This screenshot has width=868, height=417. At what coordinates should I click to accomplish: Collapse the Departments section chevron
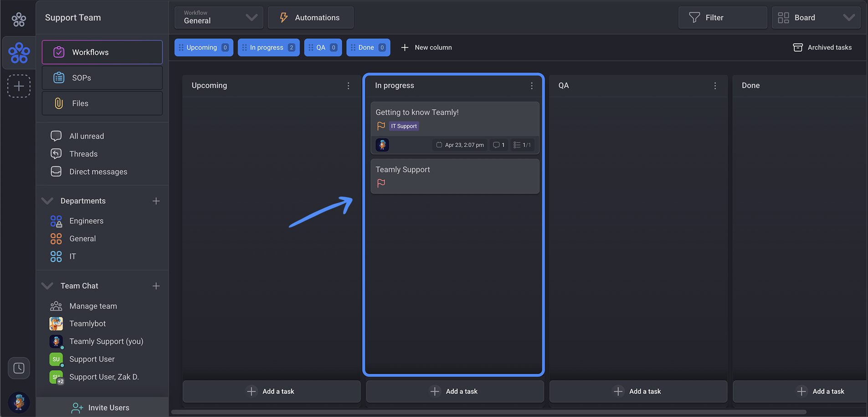pyautogui.click(x=47, y=201)
